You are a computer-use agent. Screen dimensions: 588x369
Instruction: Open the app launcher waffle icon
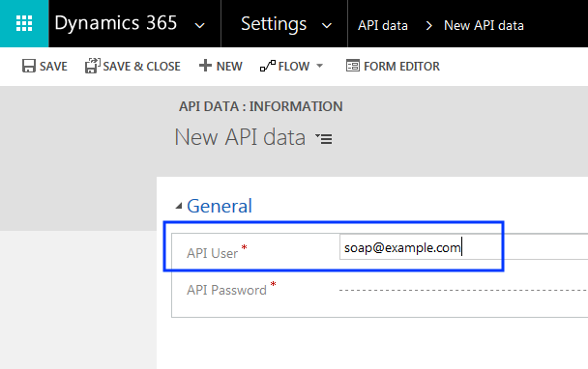point(24,23)
